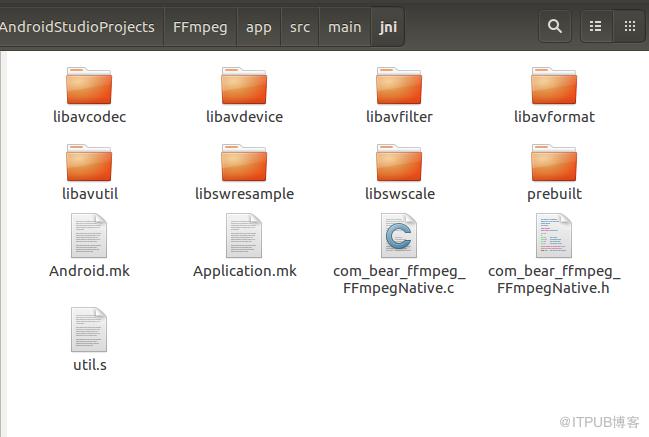Click the libswresample name label
Viewport: 649px width, 437px height.
[x=245, y=194]
